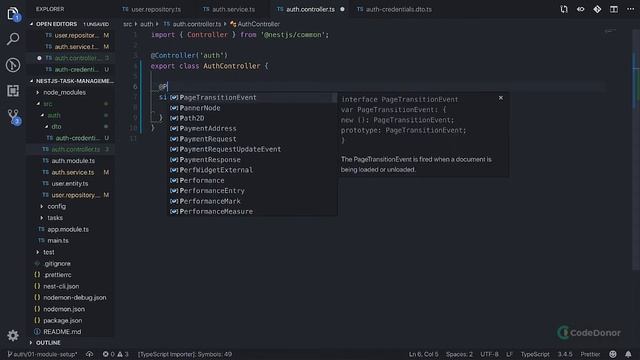This screenshot has width=640, height=360.
Task: Open the Search view in activity bar
Action: click(x=13, y=39)
